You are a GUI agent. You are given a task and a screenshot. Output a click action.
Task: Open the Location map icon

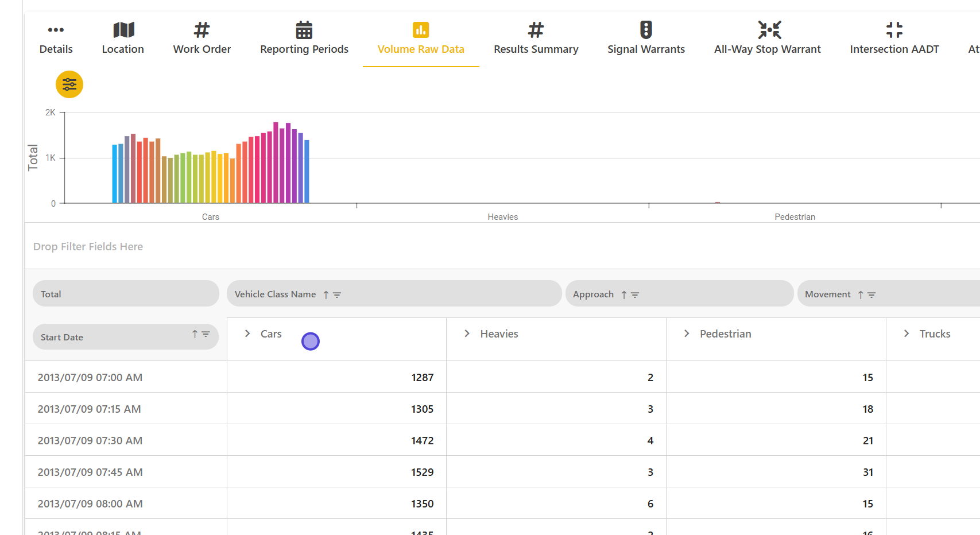[123, 30]
